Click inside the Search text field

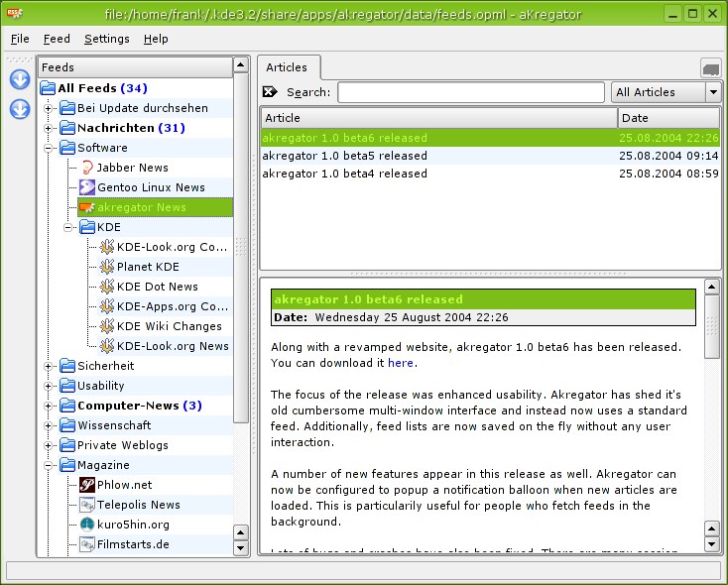point(471,92)
